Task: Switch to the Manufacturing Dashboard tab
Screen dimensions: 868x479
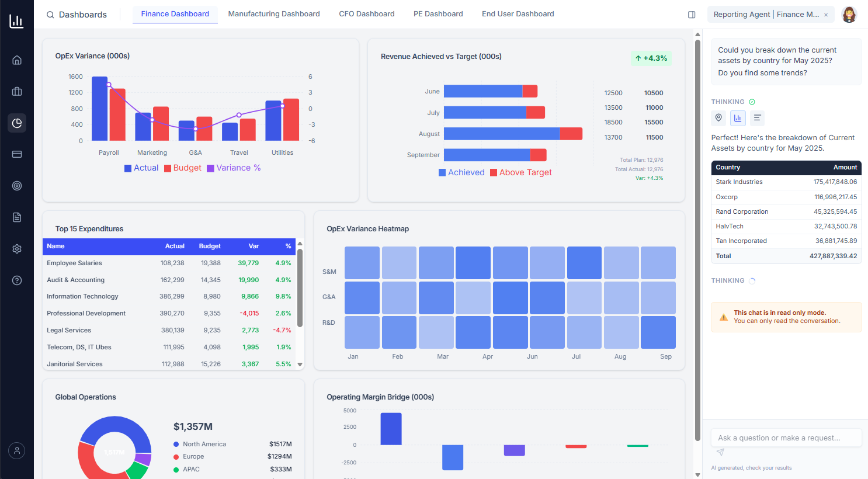Action: click(274, 14)
